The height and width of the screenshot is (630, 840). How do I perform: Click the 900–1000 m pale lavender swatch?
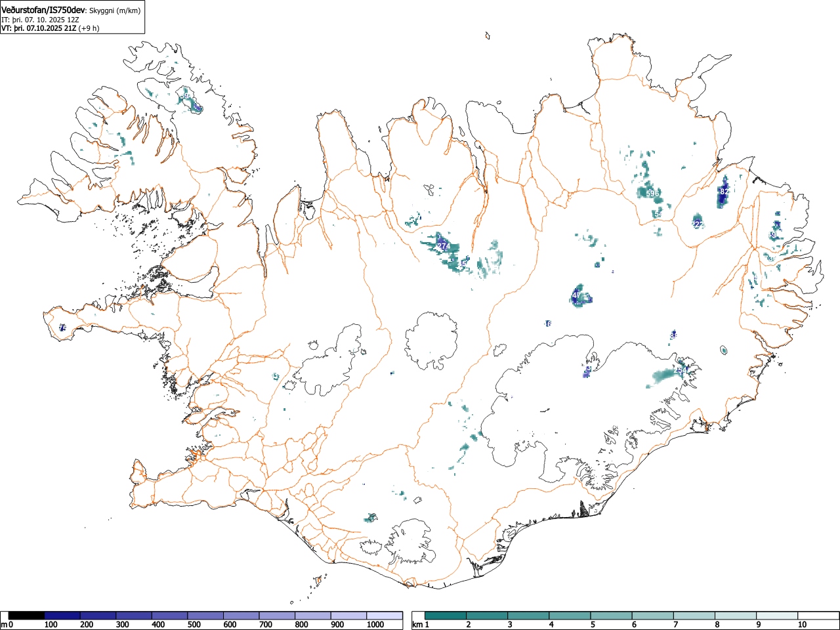348,616
